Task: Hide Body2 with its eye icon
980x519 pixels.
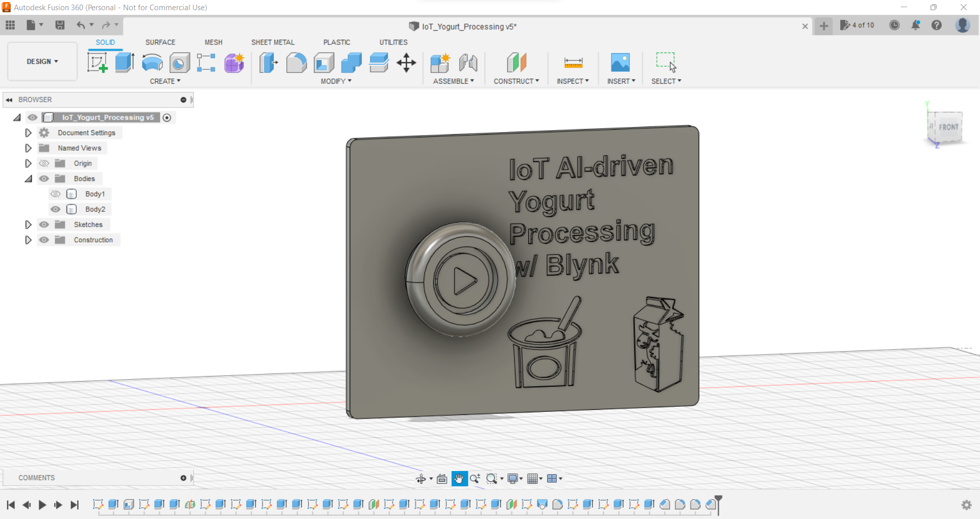Action: [x=56, y=209]
